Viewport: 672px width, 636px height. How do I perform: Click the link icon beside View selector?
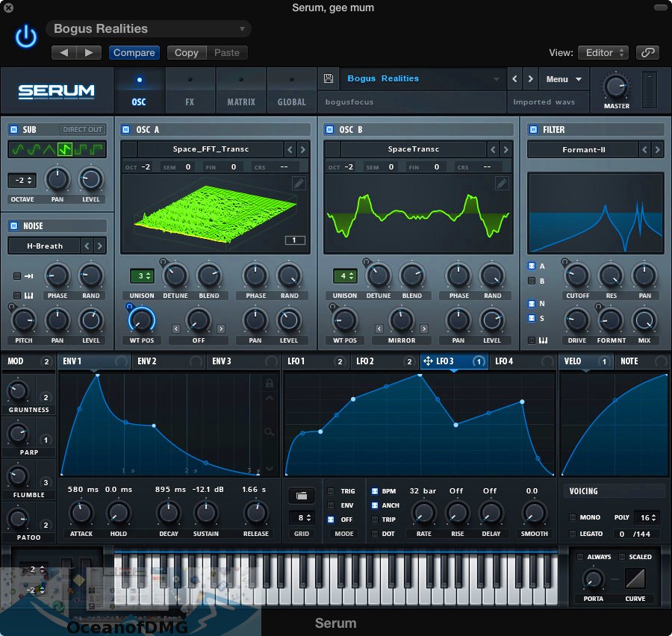tap(647, 52)
